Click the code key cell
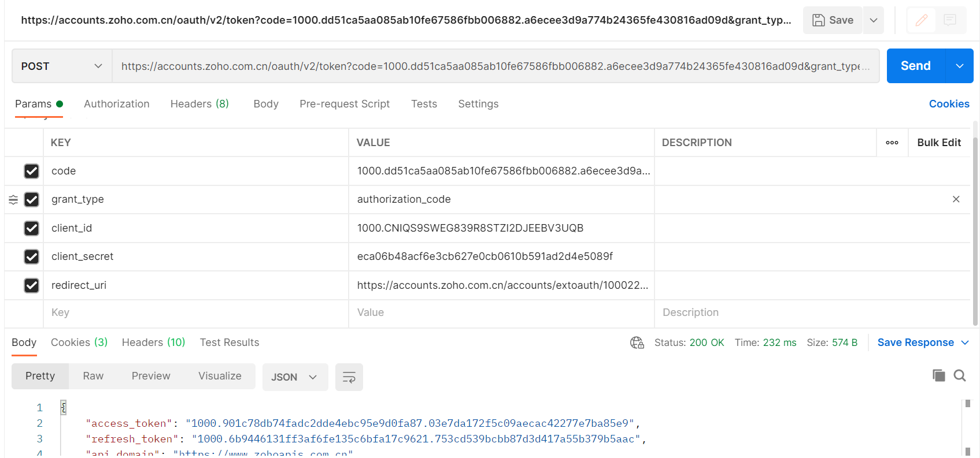Image resolution: width=980 pixels, height=458 pixels. click(196, 171)
